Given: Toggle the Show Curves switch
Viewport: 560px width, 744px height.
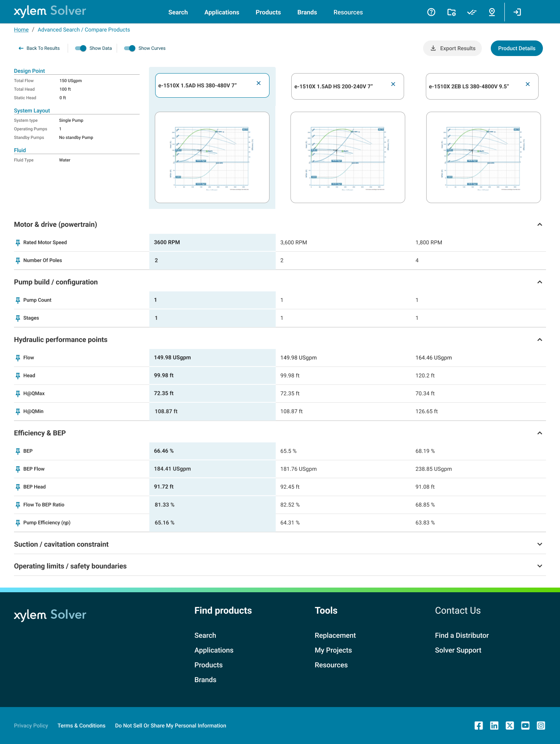Looking at the screenshot, I should coord(129,48).
